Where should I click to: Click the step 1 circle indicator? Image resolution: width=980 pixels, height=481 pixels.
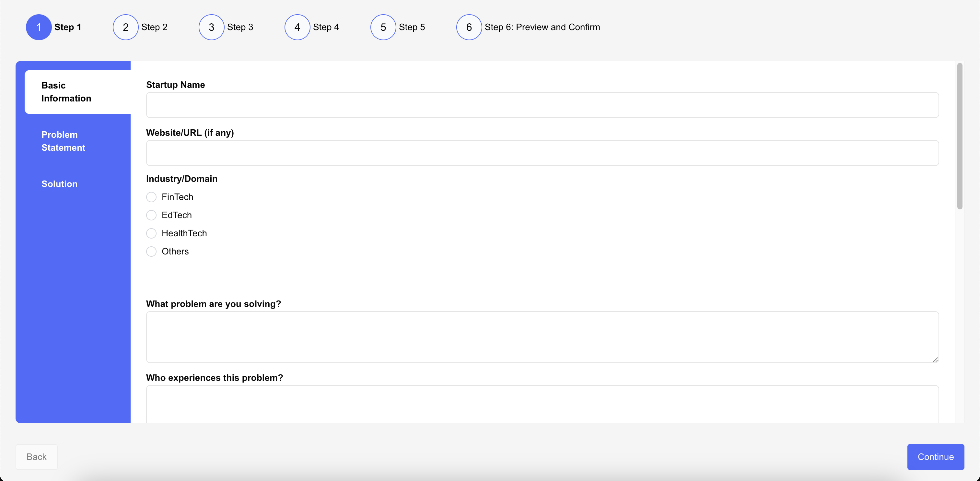point(39,27)
